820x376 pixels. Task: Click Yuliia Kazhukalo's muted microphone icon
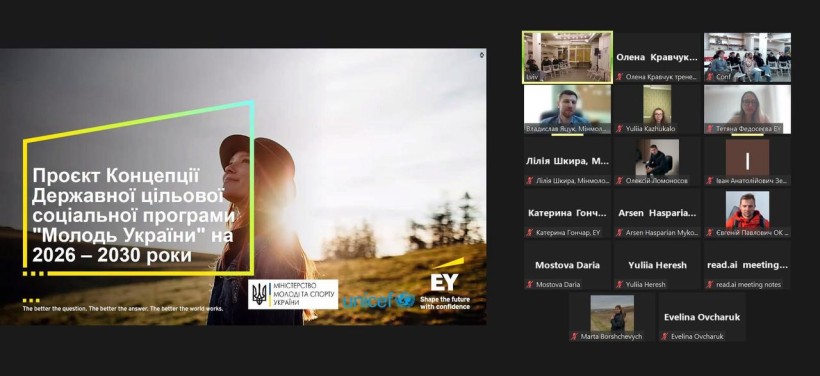[x=620, y=128]
